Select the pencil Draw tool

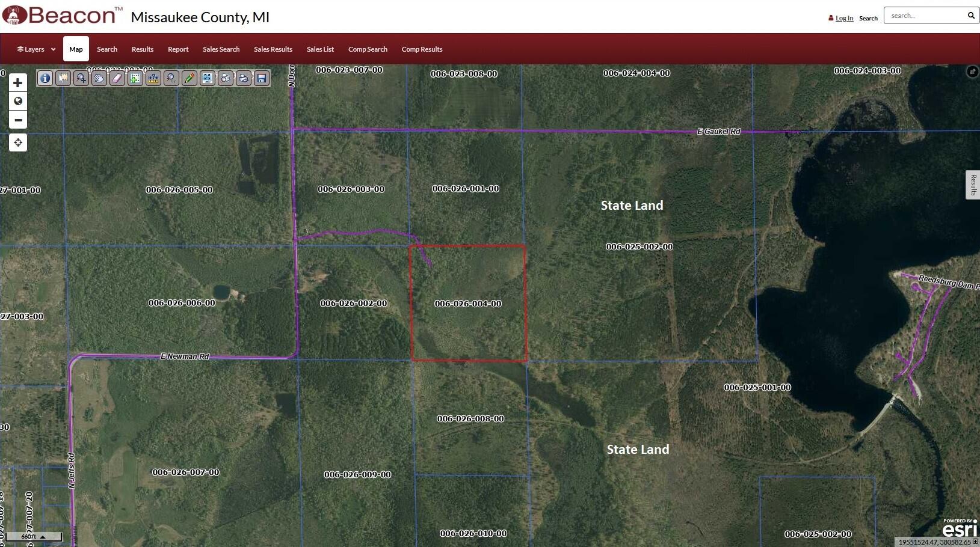tap(190, 78)
